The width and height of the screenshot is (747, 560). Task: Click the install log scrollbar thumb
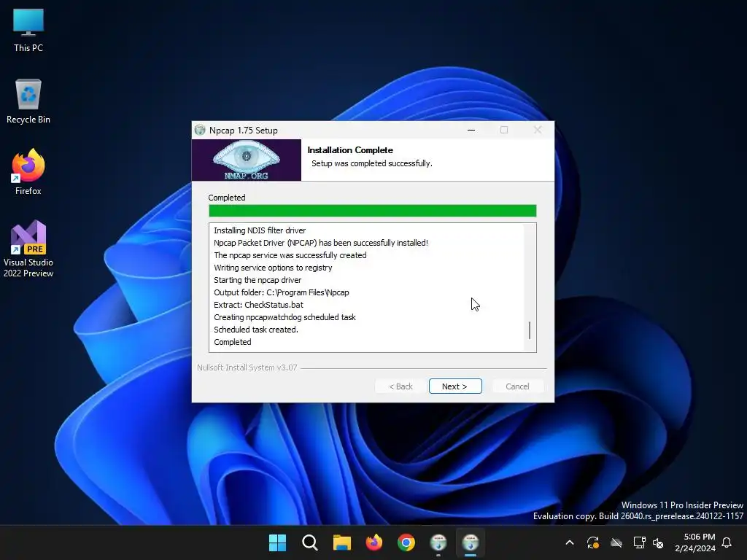click(530, 330)
